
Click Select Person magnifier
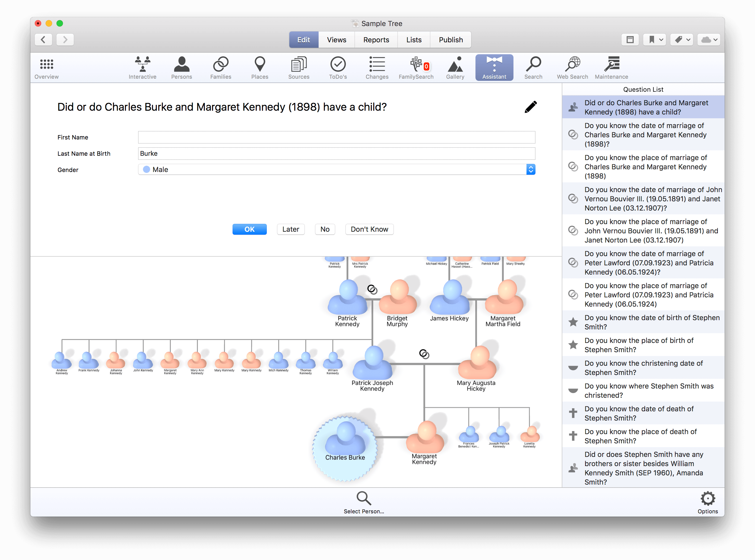click(x=364, y=502)
